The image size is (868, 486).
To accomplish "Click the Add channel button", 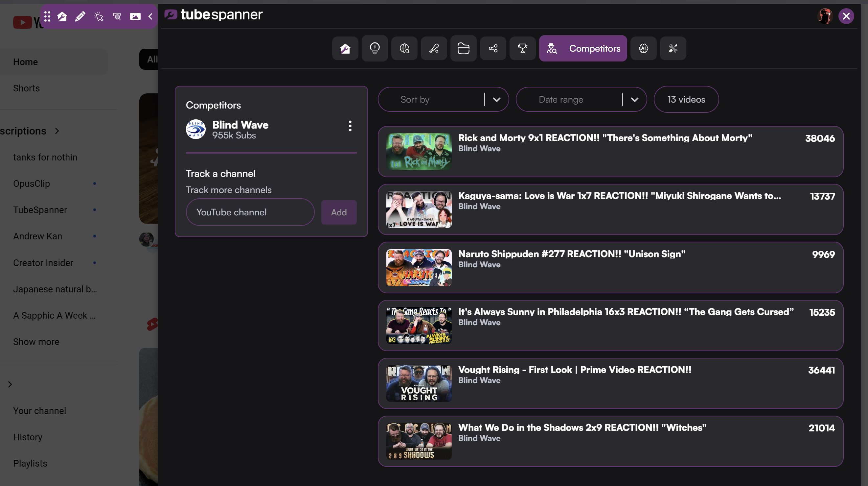I will pyautogui.click(x=339, y=212).
